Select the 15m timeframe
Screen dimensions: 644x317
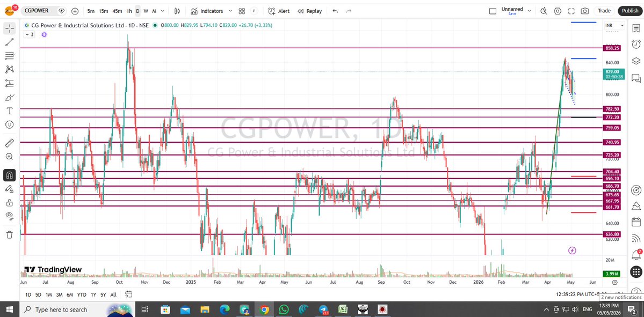(x=104, y=11)
